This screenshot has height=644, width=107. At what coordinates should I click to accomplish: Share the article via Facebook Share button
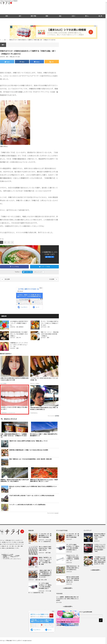pos(22,62)
